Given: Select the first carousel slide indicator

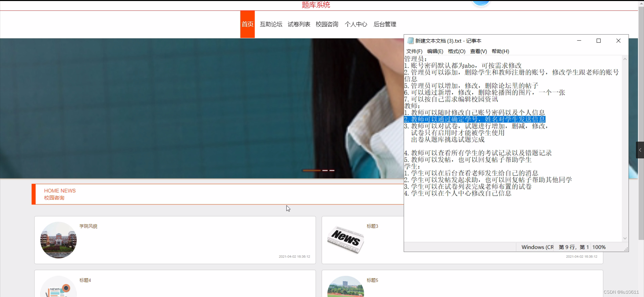Looking at the screenshot, I should (311, 170).
